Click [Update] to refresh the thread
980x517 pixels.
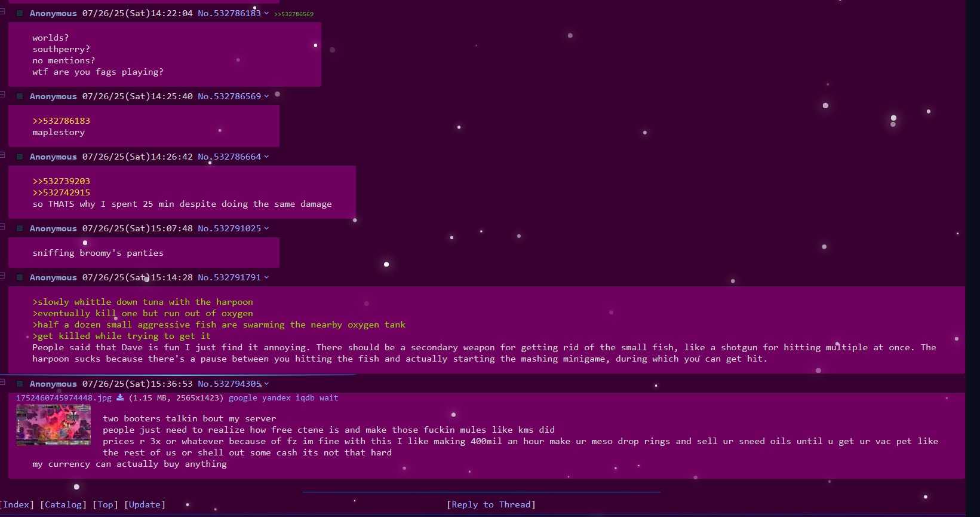click(x=145, y=504)
